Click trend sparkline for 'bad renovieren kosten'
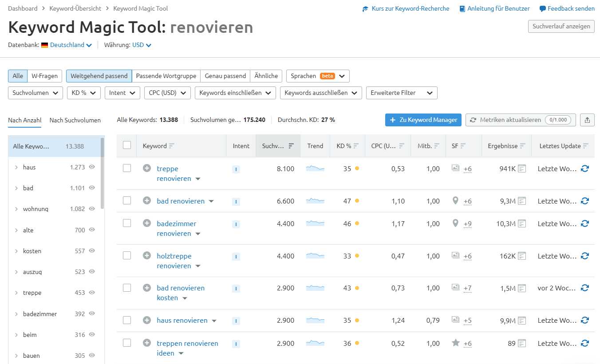Screen dimensions: 600x364 click(315, 288)
